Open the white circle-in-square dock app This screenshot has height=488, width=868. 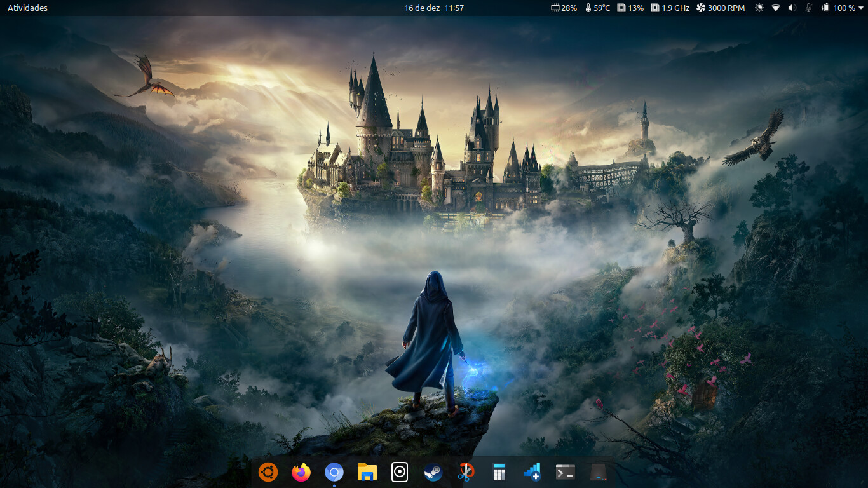400,472
